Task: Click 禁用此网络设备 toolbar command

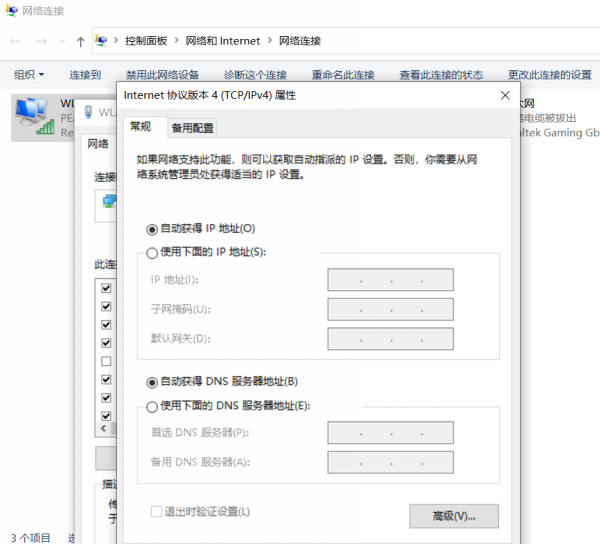Action: click(x=162, y=75)
